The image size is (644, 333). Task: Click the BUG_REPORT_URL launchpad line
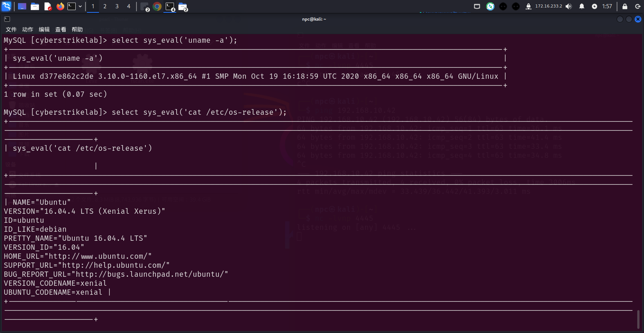pos(116,274)
